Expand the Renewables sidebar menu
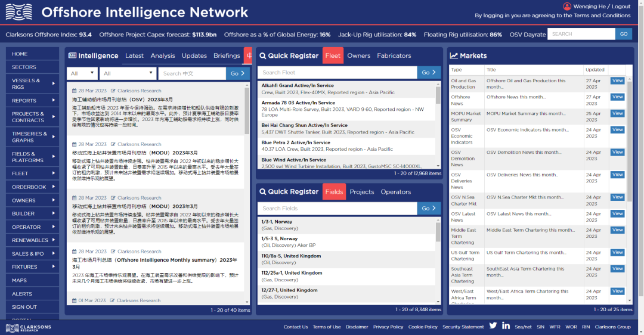The width and height of the screenshot is (644, 335). tap(32, 240)
